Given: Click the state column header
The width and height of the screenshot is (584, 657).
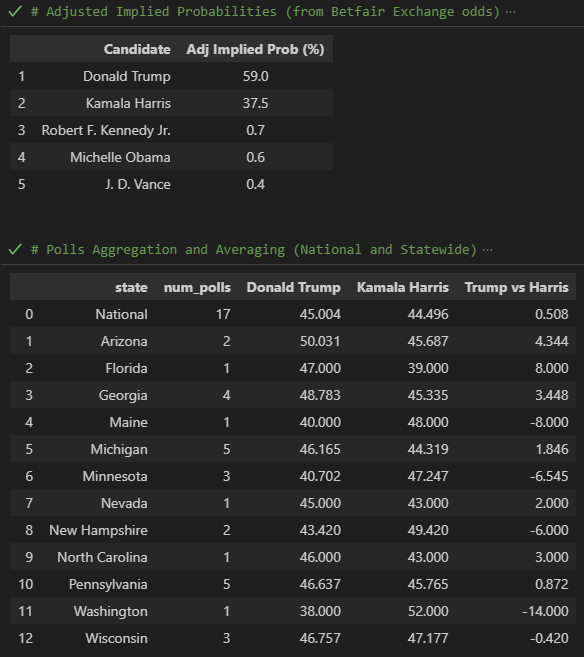Looking at the screenshot, I should 131,287.
